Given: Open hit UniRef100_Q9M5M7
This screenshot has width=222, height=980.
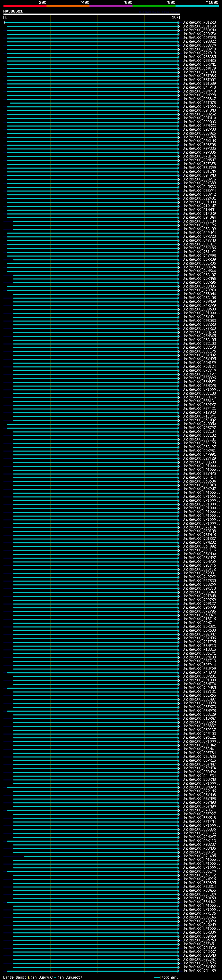Looking at the screenshot, I should click(199, 160).
